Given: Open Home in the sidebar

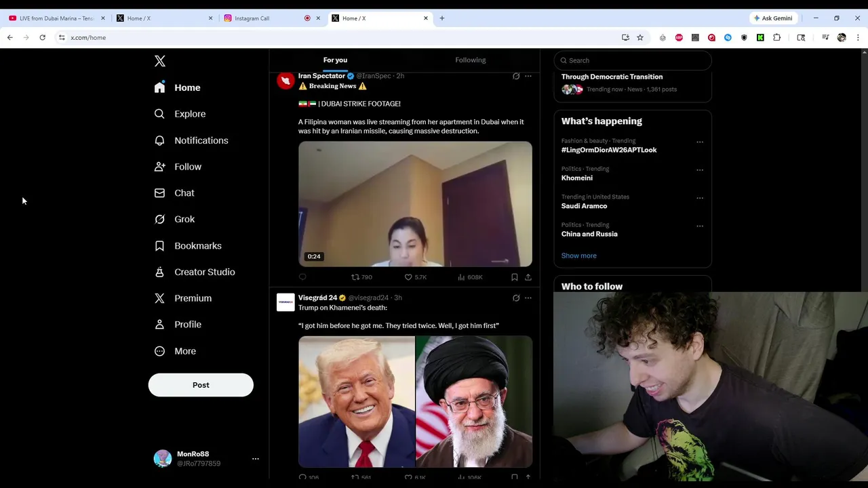Looking at the screenshot, I should (x=177, y=87).
